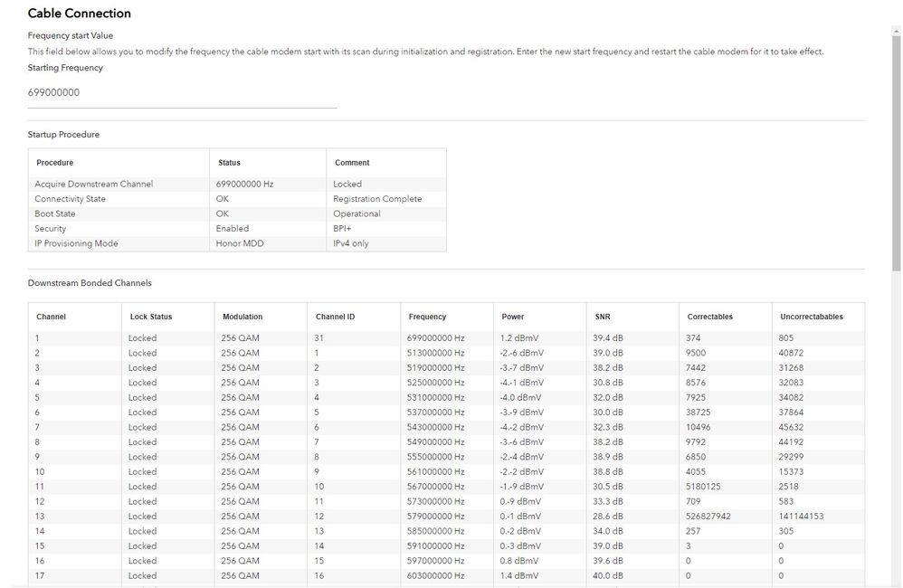Screen dimensions: 903x588
Task: Click the Frequency start Value label
Action: pos(68,34)
